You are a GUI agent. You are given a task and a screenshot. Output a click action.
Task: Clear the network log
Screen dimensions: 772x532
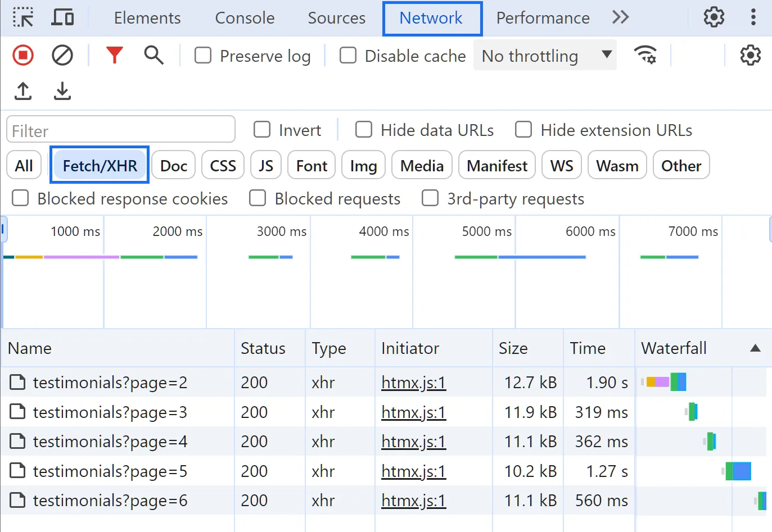coord(62,55)
